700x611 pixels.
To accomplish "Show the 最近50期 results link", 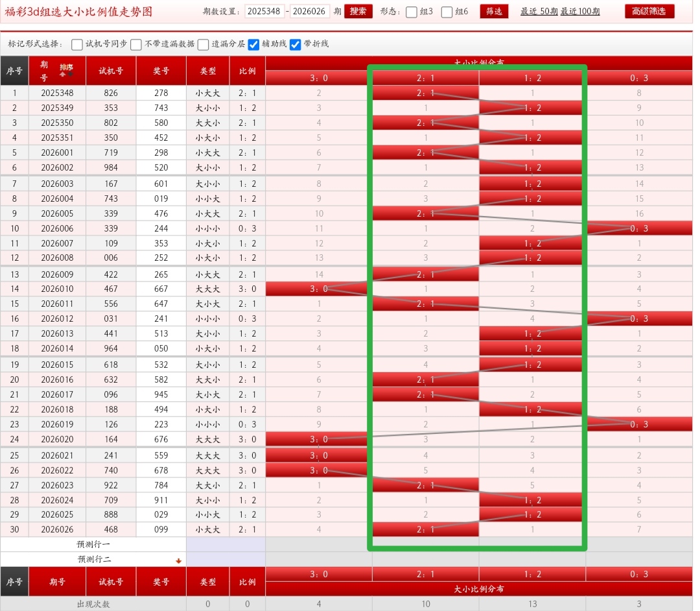I will pyautogui.click(x=539, y=12).
